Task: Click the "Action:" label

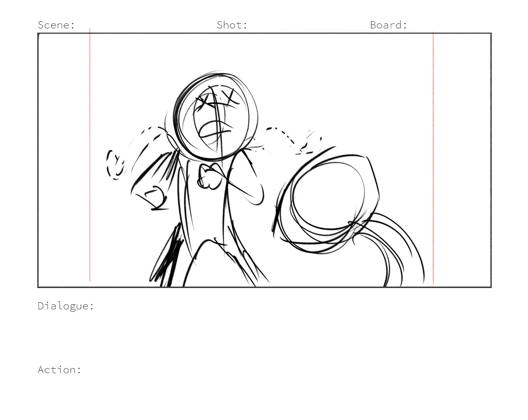Action: [59, 370]
